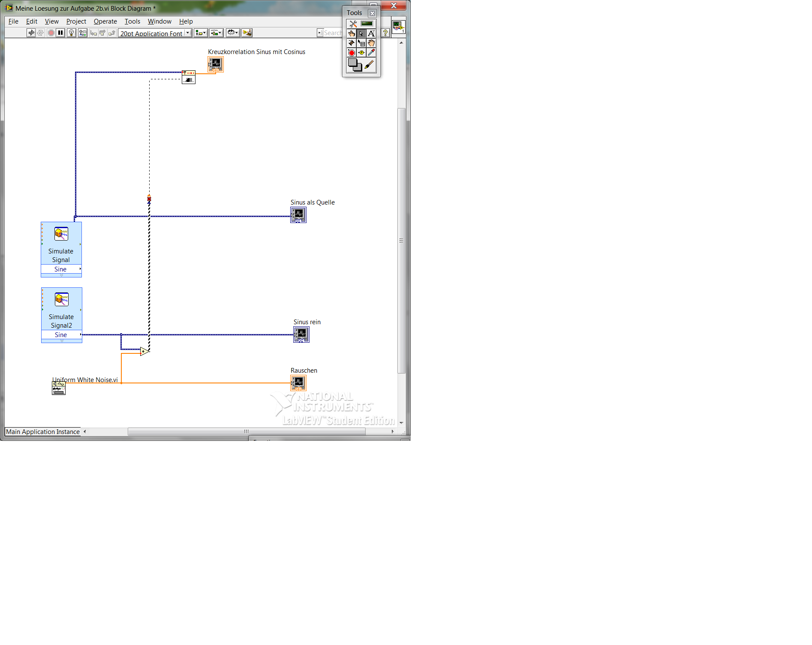The image size is (812, 645).
Task: Open the Reorder dropdown
Action: point(233,33)
